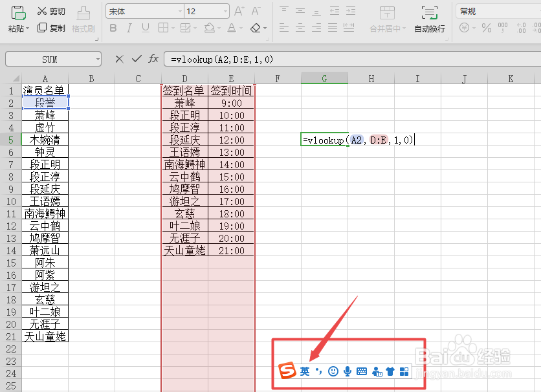Click the microphone icon on input toolbar
The width and height of the screenshot is (541, 392).
[348, 371]
